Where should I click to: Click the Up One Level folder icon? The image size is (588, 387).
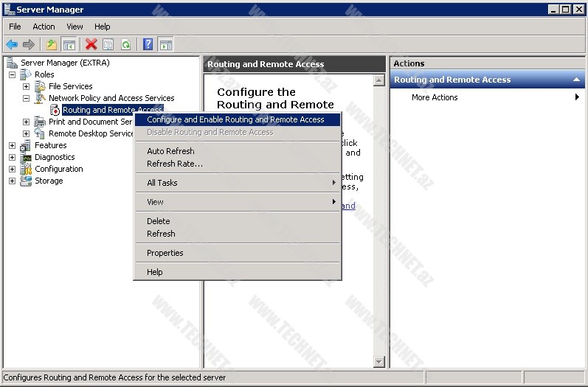click(51, 45)
